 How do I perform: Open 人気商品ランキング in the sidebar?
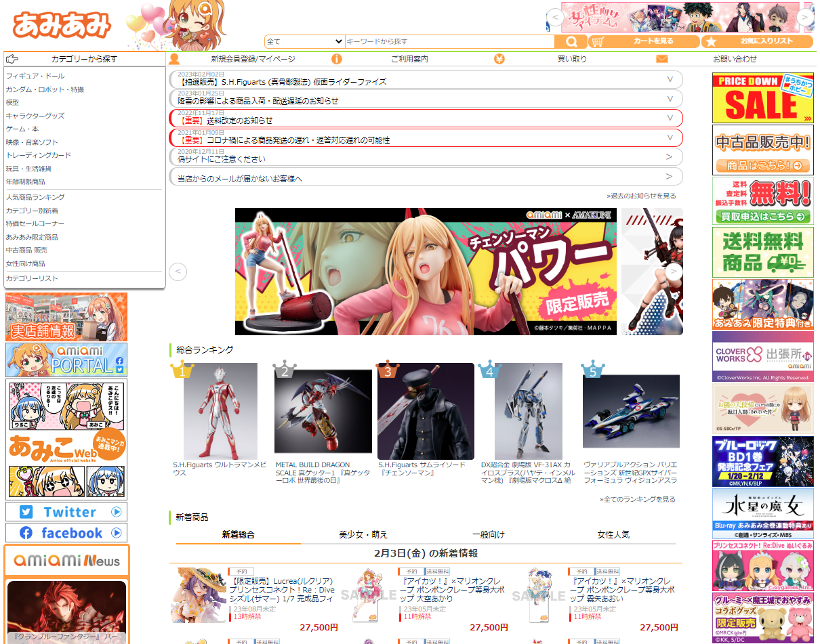tap(35, 197)
